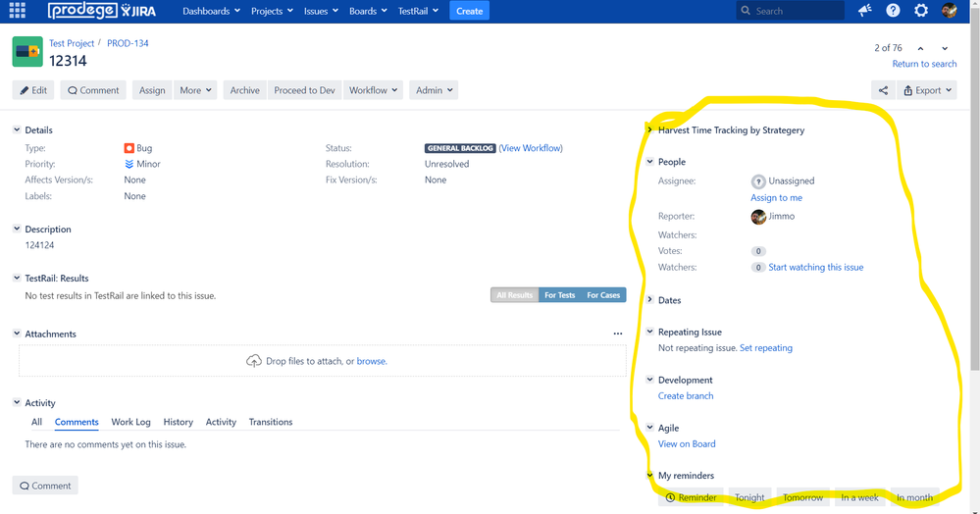Open the Dashboards menu
Image resolution: width=980 pixels, height=514 pixels.
211,11
